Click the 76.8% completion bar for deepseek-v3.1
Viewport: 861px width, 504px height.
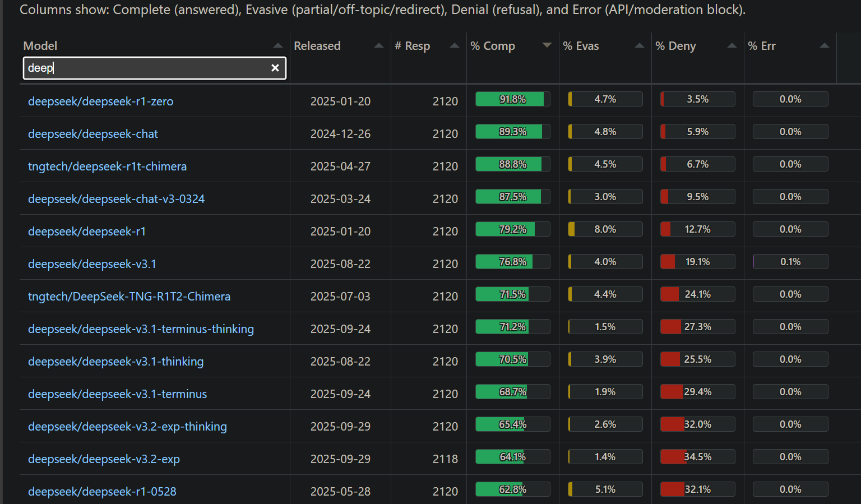click(x=513, y=262)
